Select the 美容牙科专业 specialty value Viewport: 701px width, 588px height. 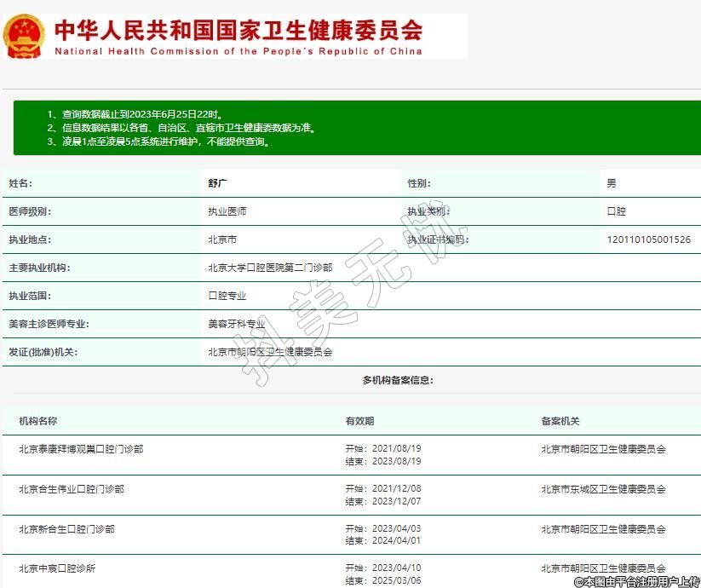click(x=237, y=324)
